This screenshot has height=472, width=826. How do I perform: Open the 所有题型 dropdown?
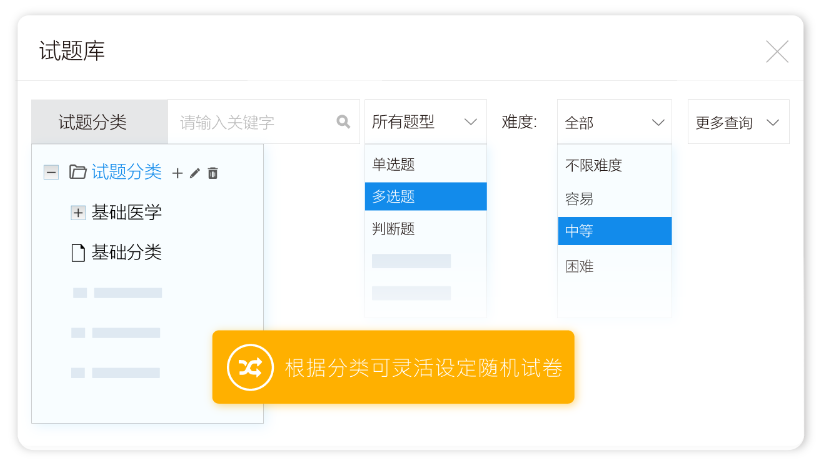click(x=425, y=122)
